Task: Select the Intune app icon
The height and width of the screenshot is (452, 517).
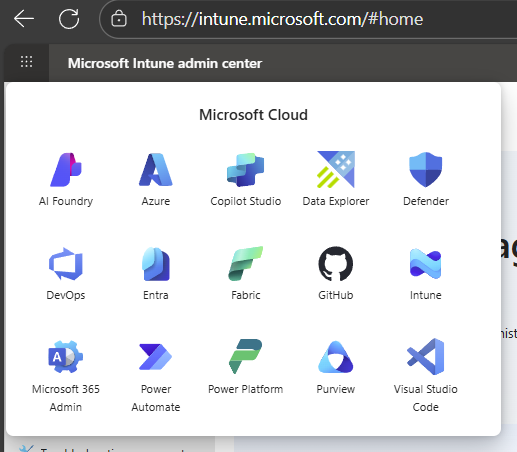Action: [x=426, y=264]
